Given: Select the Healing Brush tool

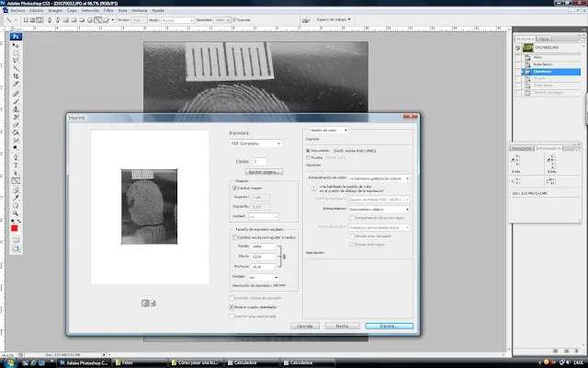Looking at the screenshot, I should 16,94.
